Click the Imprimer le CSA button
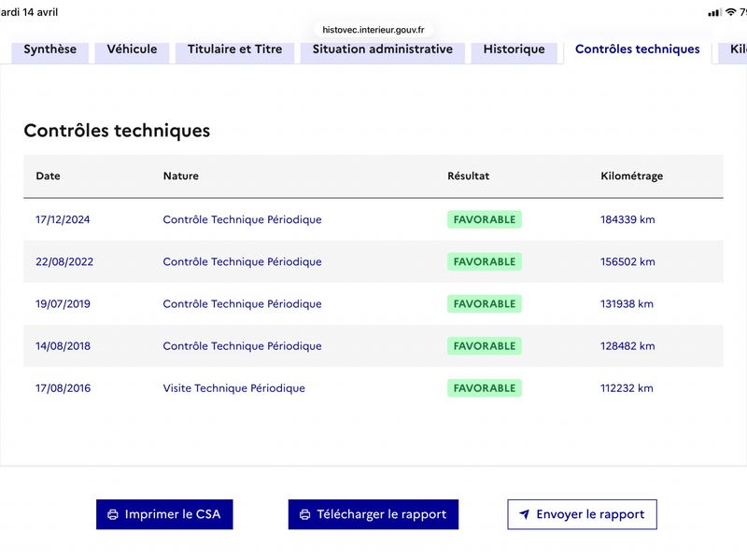747x560 pixels. tap(164, 514)
